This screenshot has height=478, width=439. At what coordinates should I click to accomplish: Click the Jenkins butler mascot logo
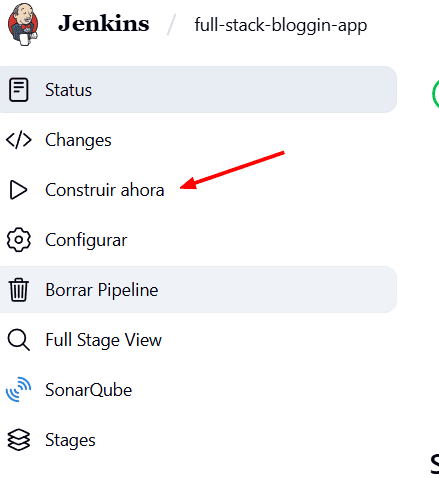pyautogui.click(x=23, y=24)
